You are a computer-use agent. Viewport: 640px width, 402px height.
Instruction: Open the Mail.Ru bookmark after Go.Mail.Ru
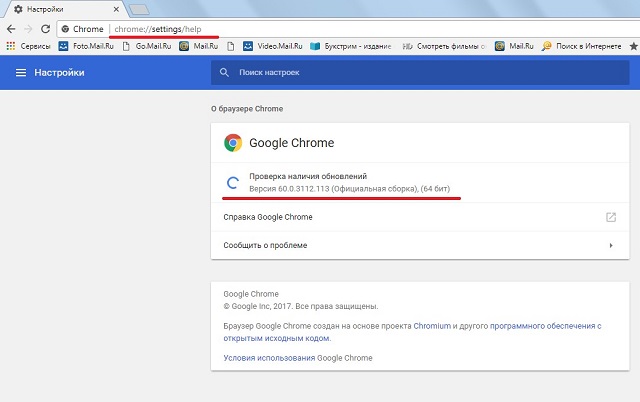(199, 46)
